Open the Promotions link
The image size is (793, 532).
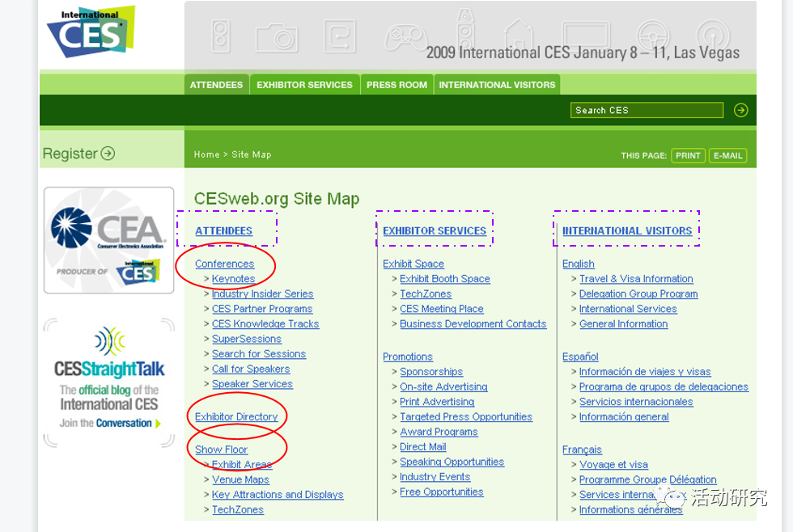[408, 357]
